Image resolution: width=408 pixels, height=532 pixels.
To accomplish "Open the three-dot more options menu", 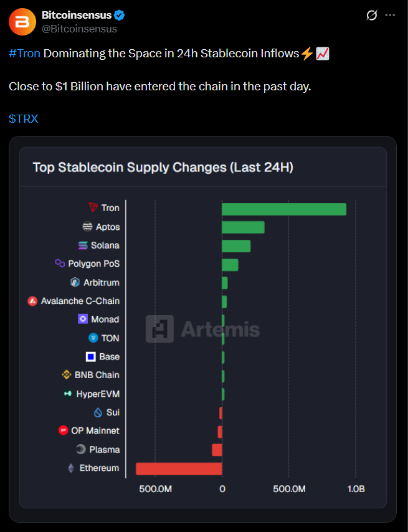I will click(x=391, y=15).
